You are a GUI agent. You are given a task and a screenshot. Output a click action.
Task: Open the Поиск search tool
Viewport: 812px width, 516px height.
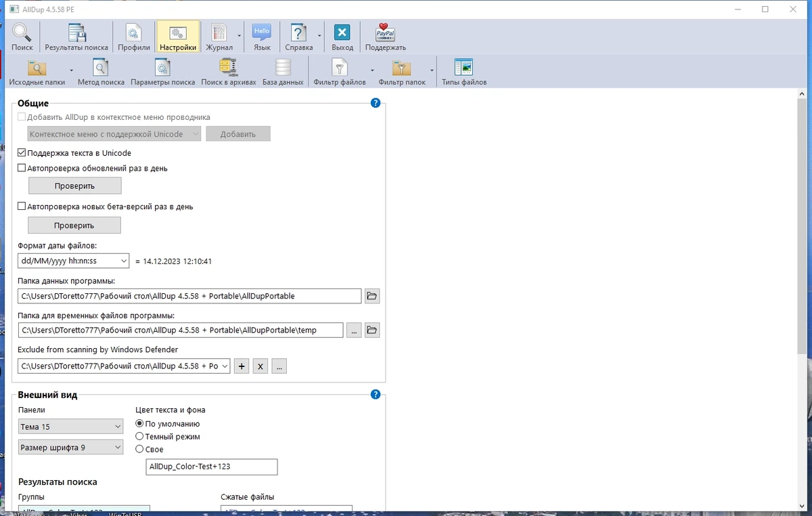tap(22, 37)
